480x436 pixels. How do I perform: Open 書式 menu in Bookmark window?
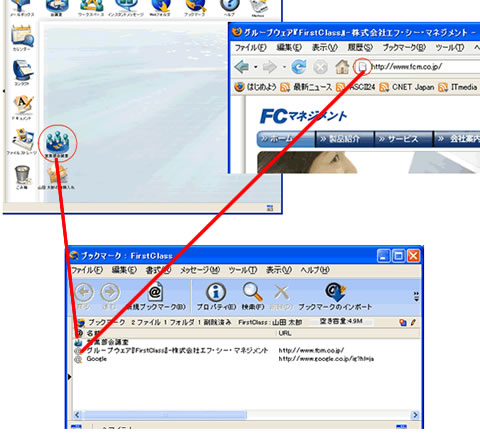click(x=158, y=270)
